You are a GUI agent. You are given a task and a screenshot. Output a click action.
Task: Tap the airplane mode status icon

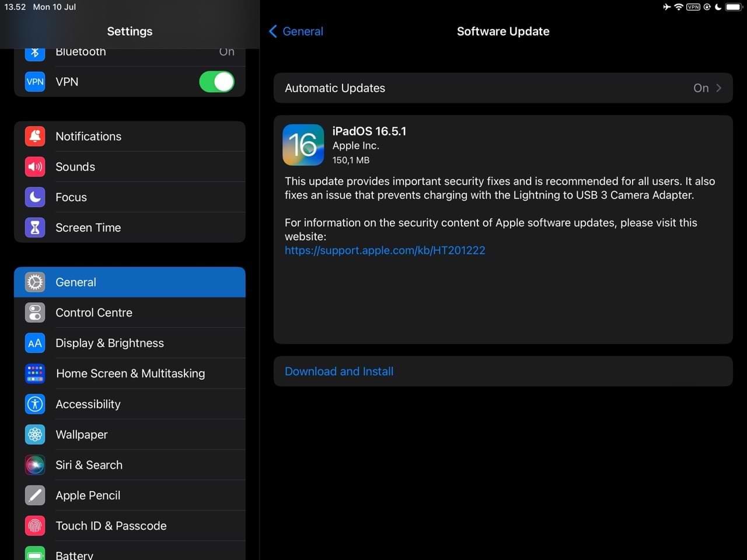point(666,7)
